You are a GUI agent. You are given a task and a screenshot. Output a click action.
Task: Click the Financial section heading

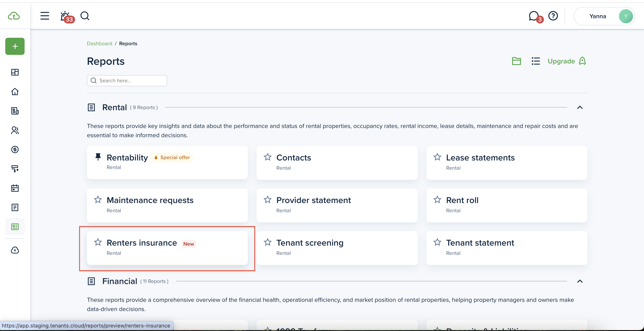[x=119, y=281]
